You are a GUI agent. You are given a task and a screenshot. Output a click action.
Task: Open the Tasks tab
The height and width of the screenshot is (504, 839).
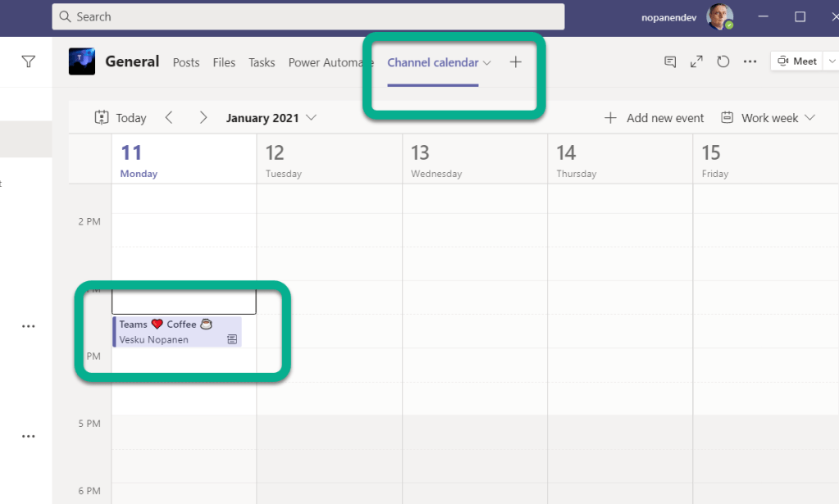point(262,62)
